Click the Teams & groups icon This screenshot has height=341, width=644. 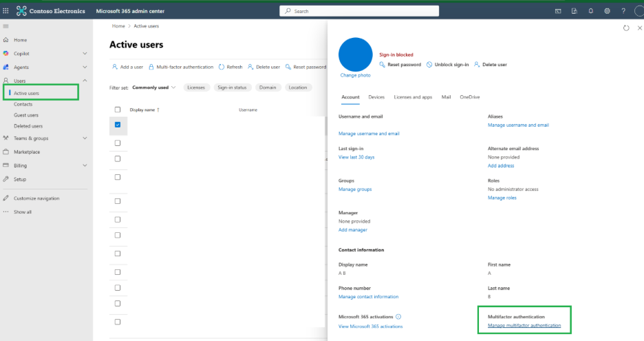6,138
